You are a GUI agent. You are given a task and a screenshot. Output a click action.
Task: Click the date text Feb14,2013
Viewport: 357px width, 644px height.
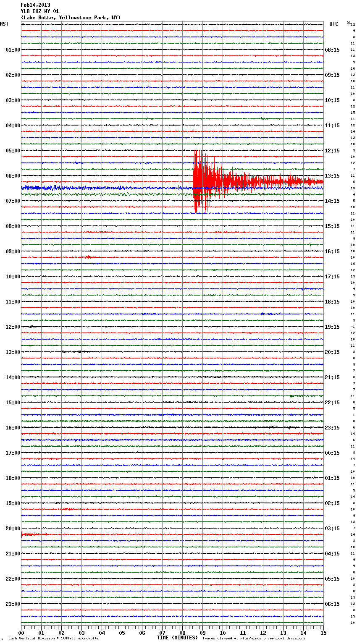[35, 5]
